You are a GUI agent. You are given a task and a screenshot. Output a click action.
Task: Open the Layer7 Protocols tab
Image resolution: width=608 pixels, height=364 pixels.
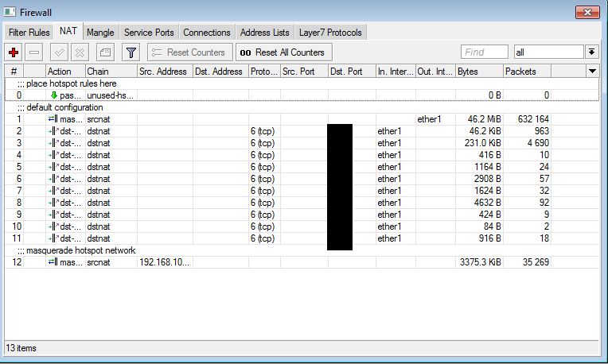tap(330, 33)
